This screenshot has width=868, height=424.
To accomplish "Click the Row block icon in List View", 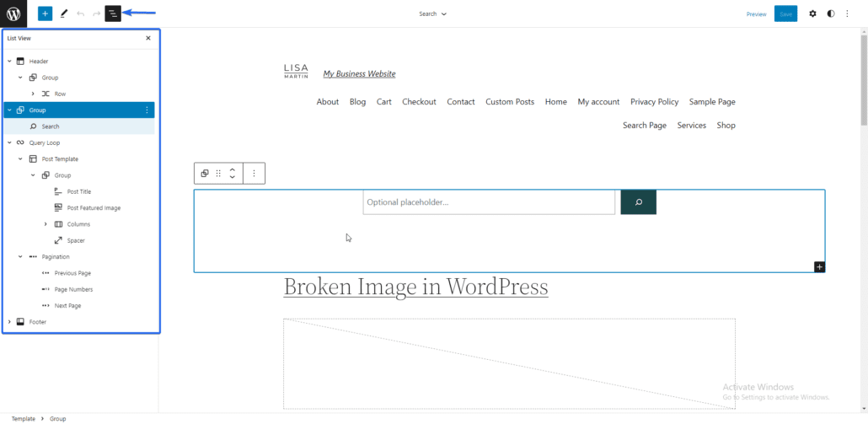I will coord(46,94).
